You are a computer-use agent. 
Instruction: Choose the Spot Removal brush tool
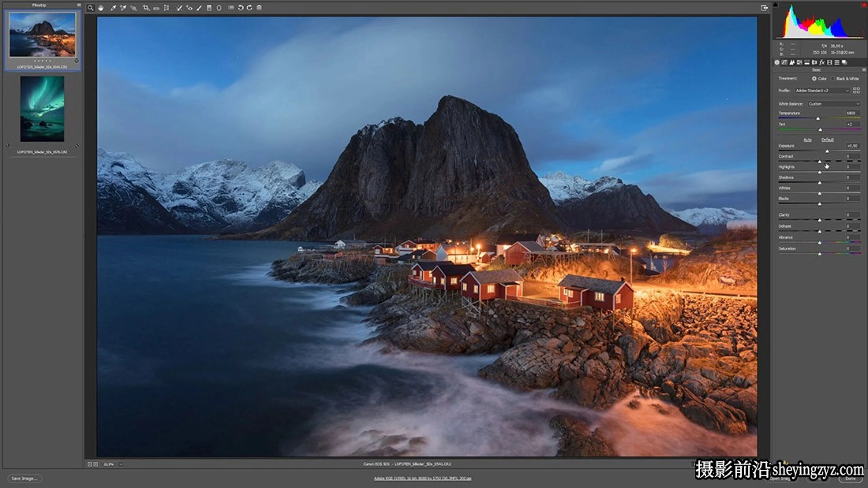[x=179, y=8]
